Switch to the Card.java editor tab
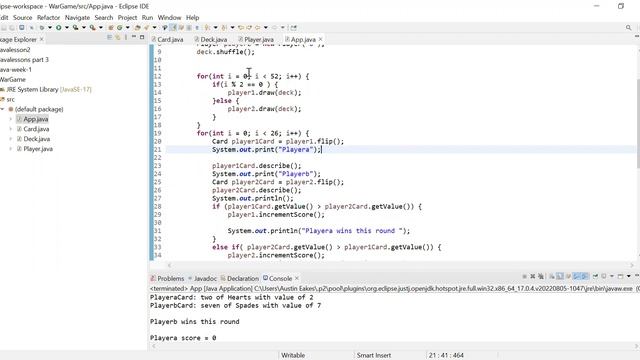Viewport: 640px width, 360px height. click(167, 40)
